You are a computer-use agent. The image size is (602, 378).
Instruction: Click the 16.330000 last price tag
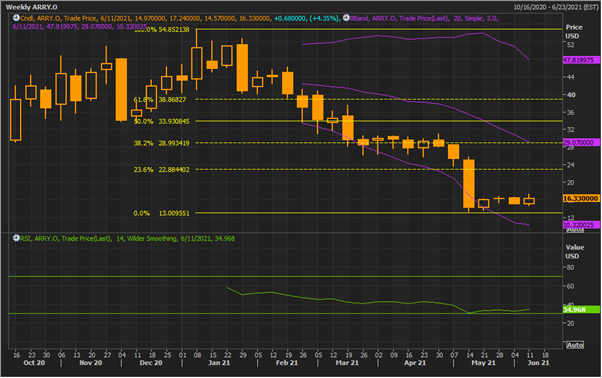pyautogui.click(x=581, y=198)
